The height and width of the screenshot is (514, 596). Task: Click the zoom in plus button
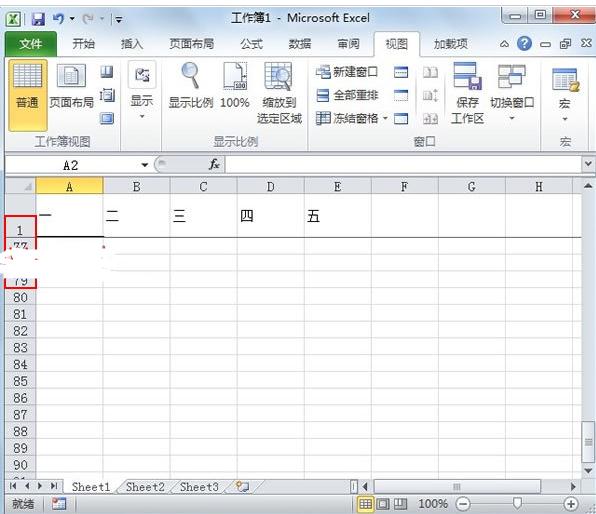point(571,504)
